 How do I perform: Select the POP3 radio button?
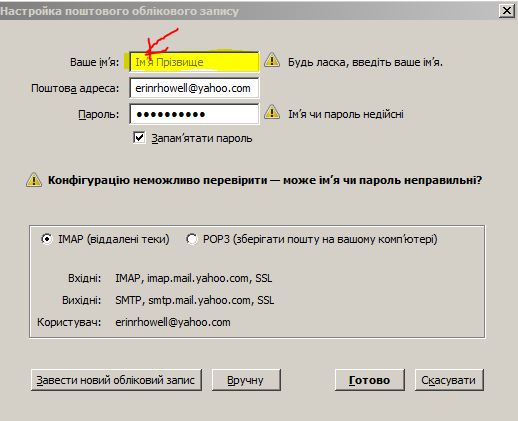click(192, 239)
